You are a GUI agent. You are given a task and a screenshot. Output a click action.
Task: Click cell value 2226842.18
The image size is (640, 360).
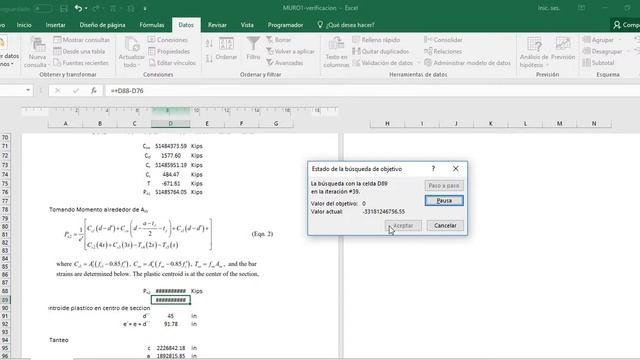tap(170, 348)
